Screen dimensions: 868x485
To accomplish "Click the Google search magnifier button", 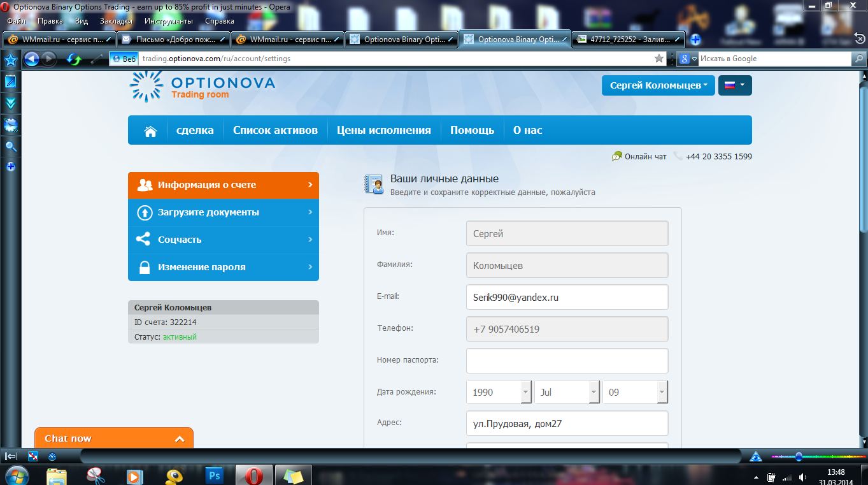I will tap(859, 59).
